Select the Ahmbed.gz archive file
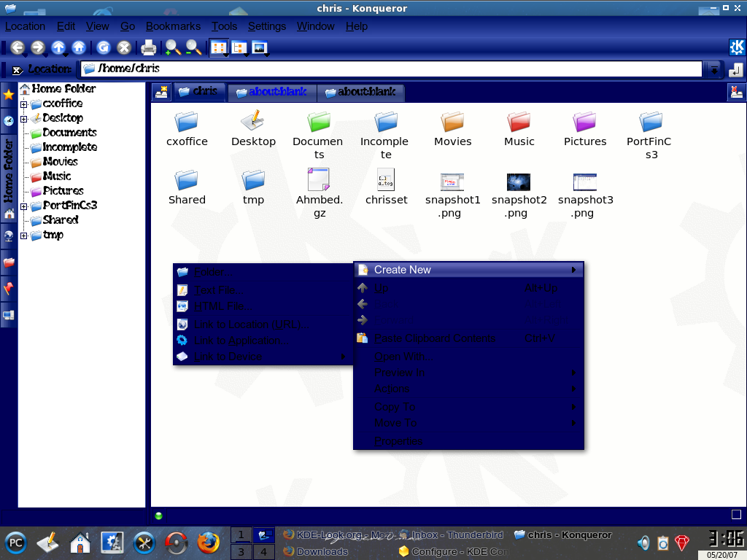 [x=320, y=192]
